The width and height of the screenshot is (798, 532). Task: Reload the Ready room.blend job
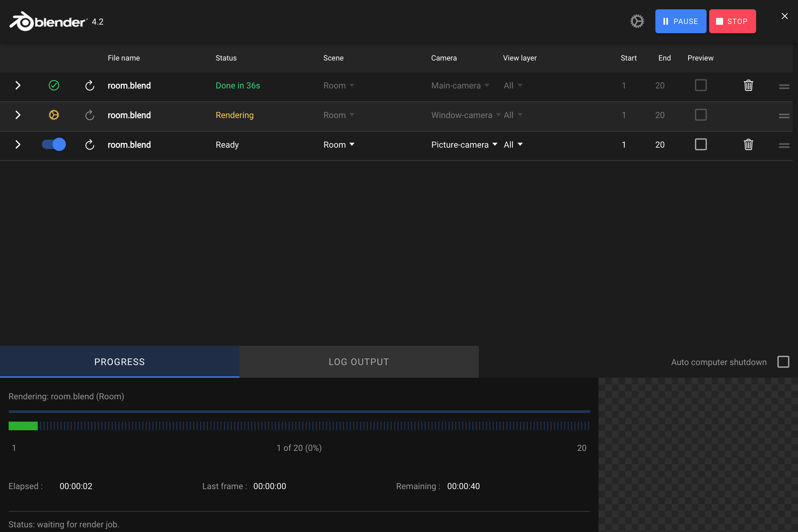(x=89, y=145)
